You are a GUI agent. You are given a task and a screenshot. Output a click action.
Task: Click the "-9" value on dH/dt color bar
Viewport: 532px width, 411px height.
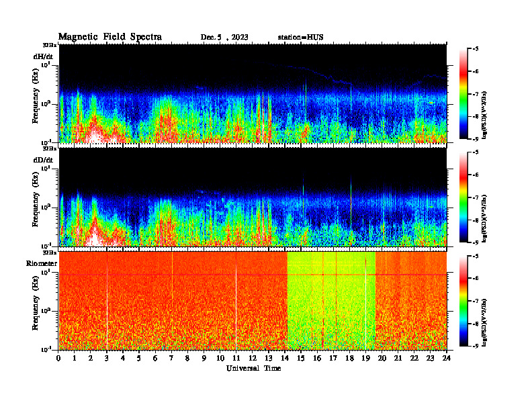click(x=476, y=139)
